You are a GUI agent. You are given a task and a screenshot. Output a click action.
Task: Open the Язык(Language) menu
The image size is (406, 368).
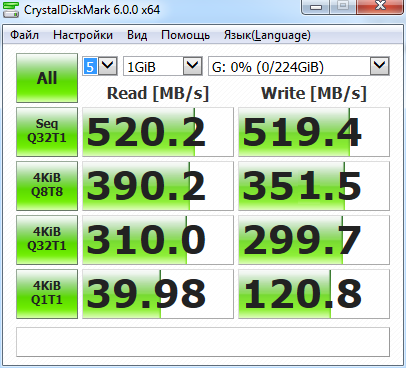pyautogui.click(x=267, y=35)
